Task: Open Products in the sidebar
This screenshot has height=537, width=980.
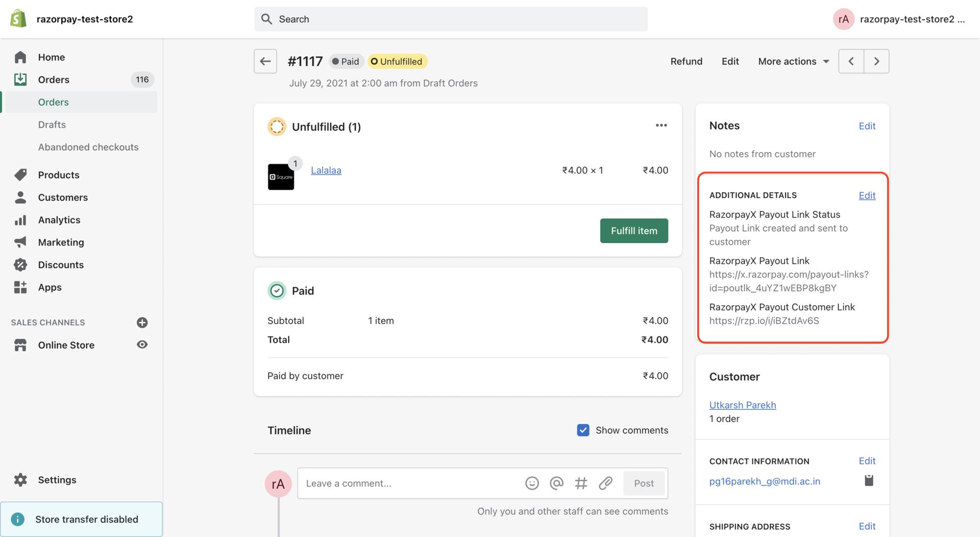Action: [x=59, y=175]
